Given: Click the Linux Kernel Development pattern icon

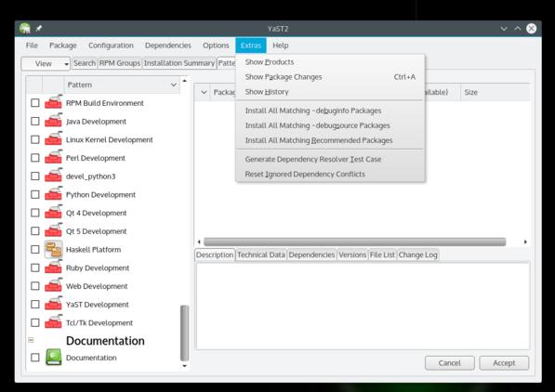Looking at the screenshot, I should tap(53, 139).
